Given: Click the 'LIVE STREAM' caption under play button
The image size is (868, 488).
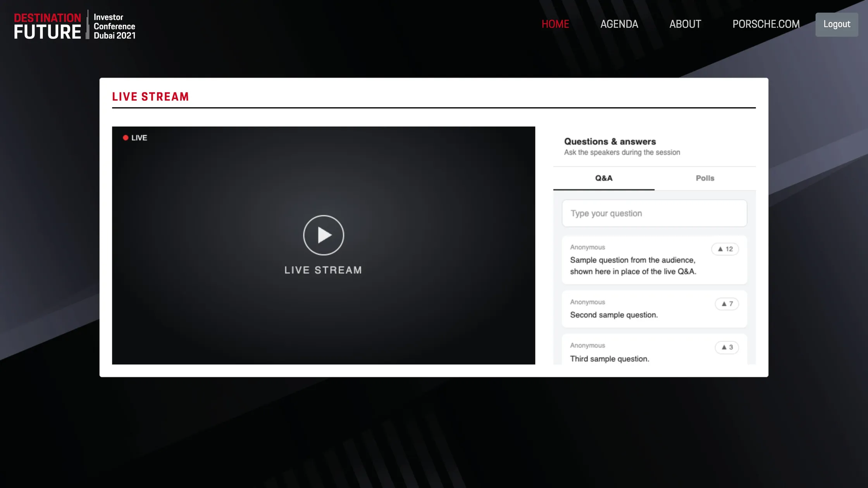Looking at the screenshot, I should (x=323, y=270).
